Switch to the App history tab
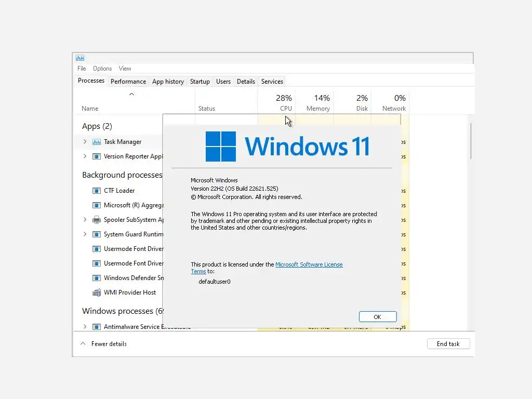532x399 pixels. click(168, 82)
